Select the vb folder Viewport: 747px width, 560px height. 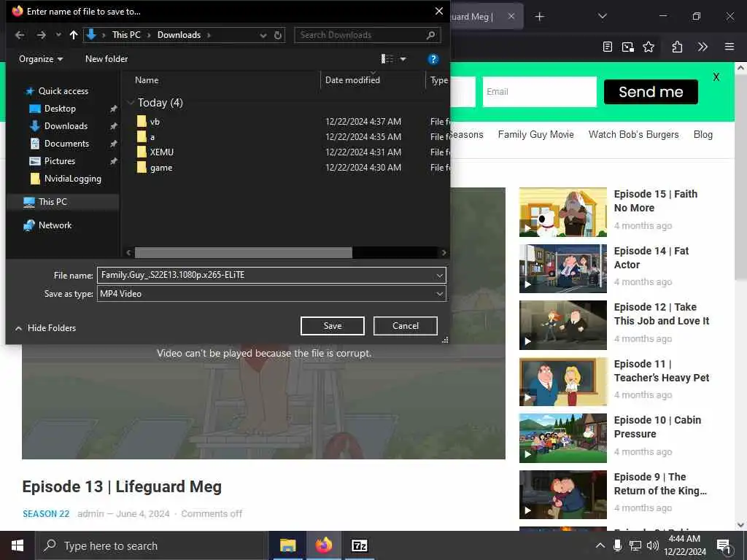155,122
